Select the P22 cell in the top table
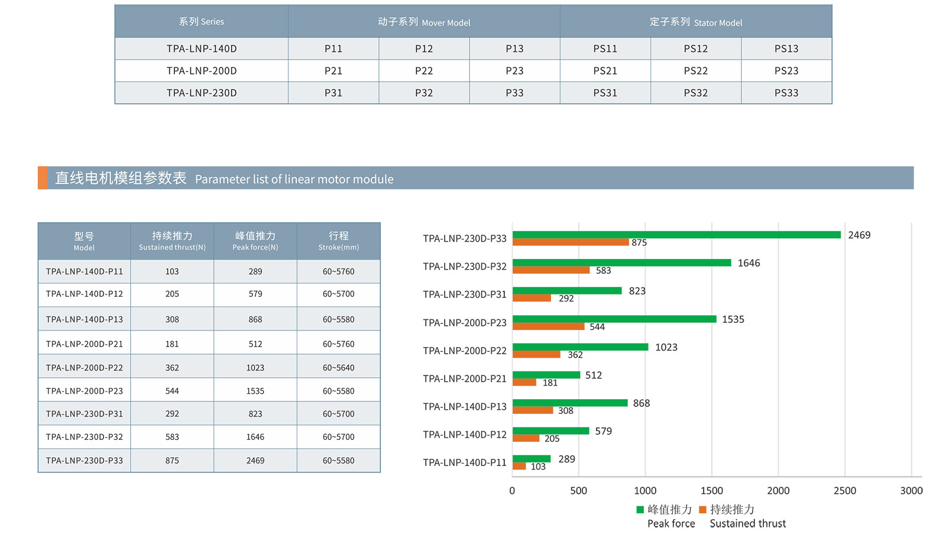The image size is (946, 560). pos(424,71)
